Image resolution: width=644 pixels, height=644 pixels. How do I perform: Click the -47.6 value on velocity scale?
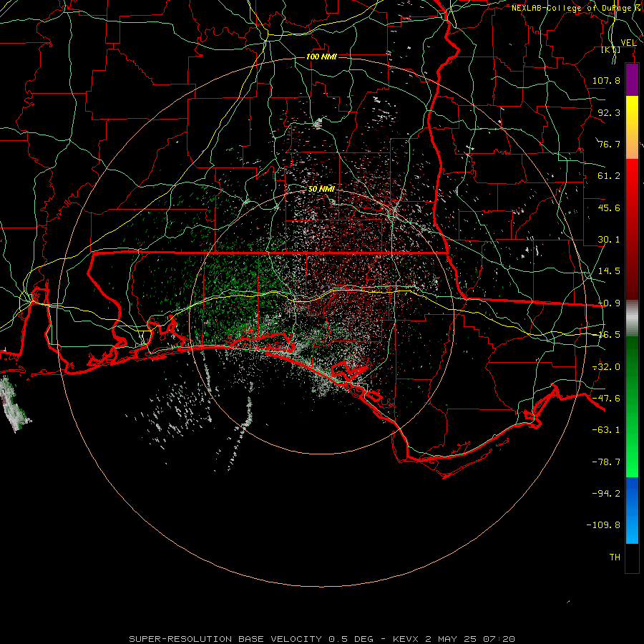coord(606,399)
